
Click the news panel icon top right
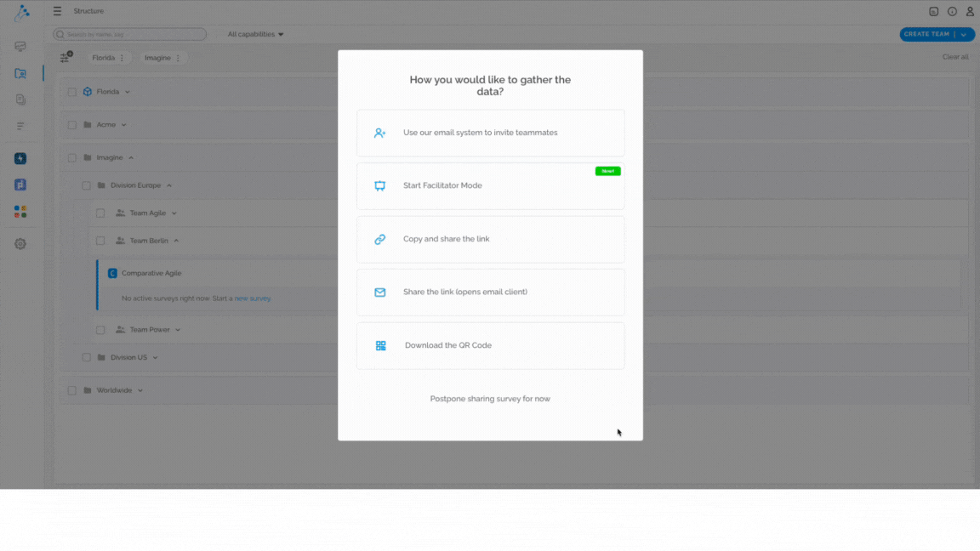[x=934, y=11]
